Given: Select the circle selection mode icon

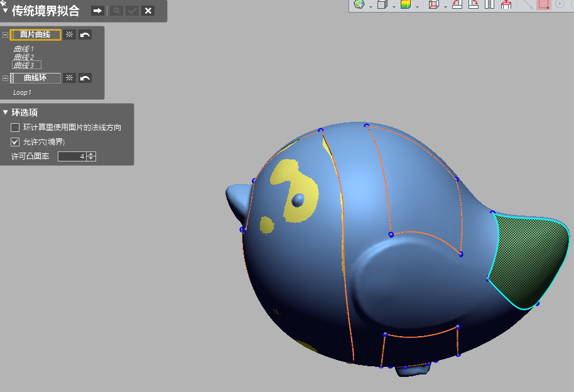Looking at the screenshot, I should click(560, 4).
